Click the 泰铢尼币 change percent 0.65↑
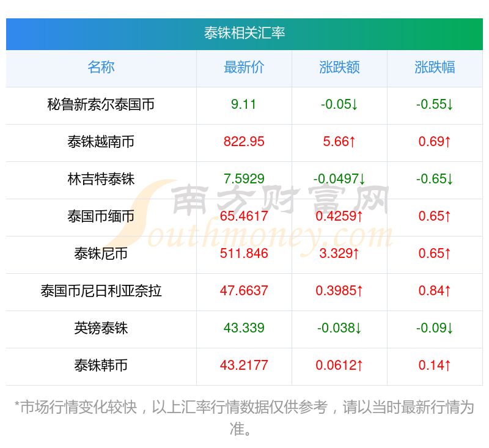 (435, 253)
